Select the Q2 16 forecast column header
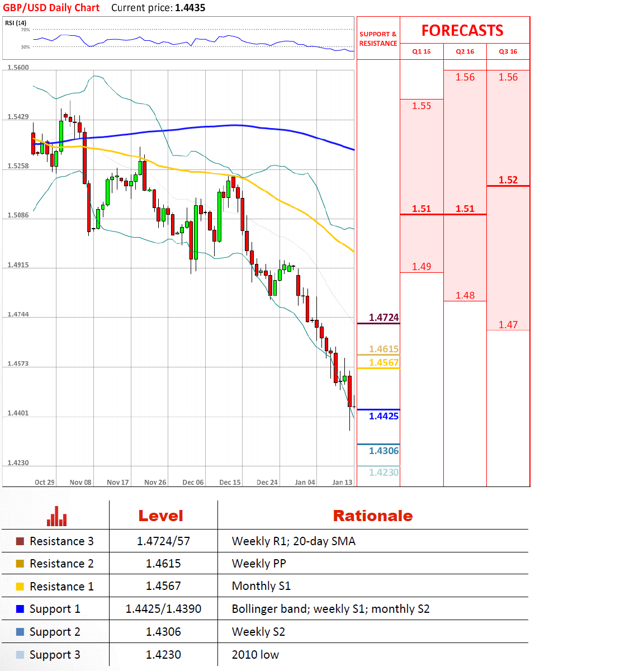Viewport: 644px width, 671px height. click(465, 51)
